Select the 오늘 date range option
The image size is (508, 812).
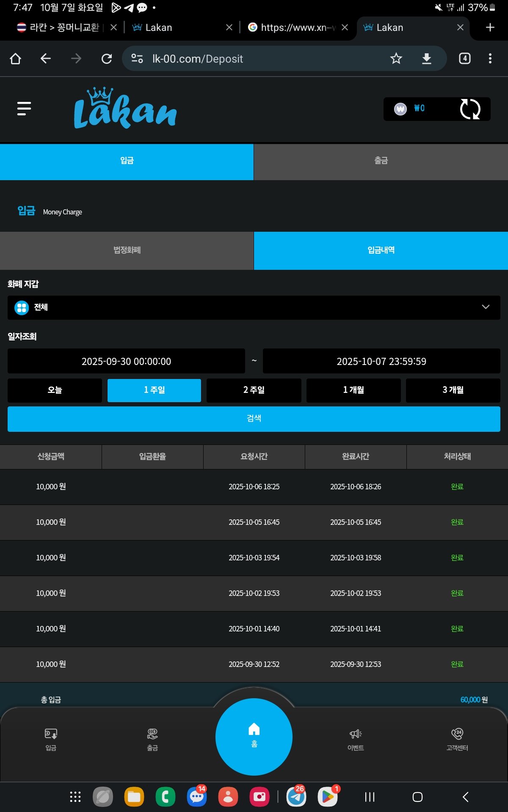point(55,390)
